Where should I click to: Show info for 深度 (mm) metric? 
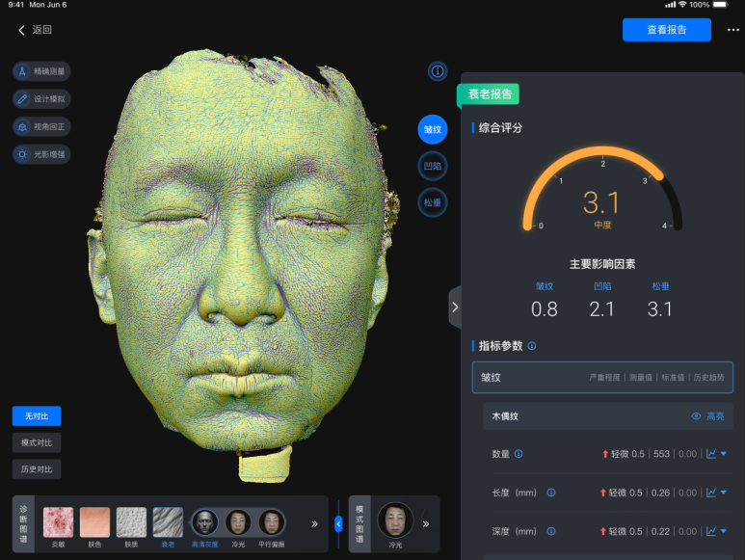(x=551, y=531)
